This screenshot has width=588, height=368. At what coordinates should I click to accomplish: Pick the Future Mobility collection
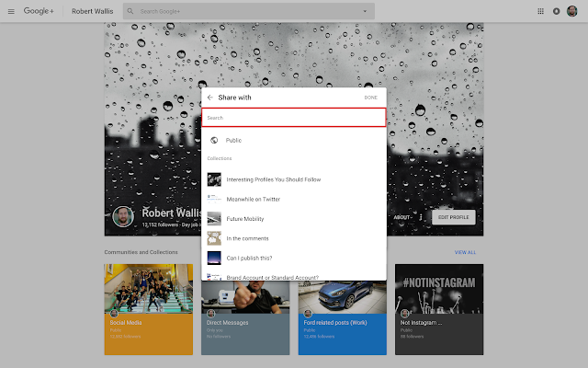tap(294, 219)
